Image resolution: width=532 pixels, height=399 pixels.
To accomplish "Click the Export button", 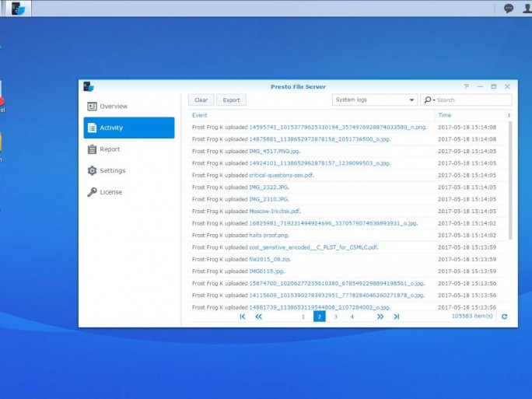I will pyautogui.click(x=232, y=100).
